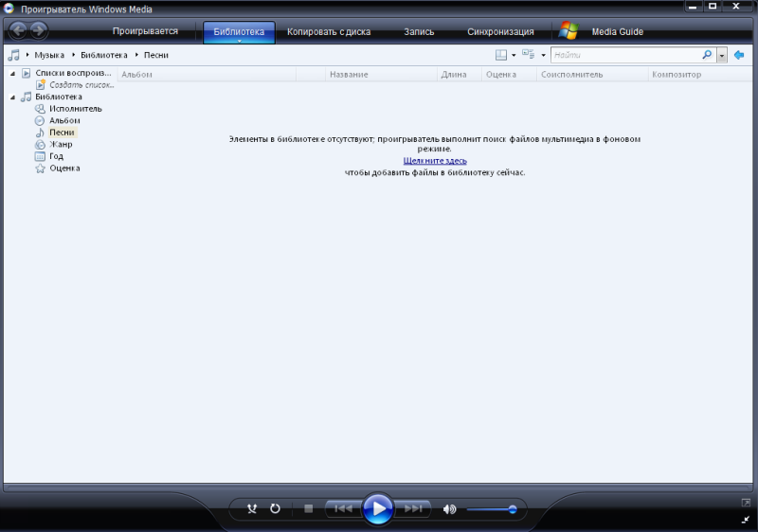This screenshot has height=532, width=758.
Task: Click the Next track button
Action: coord(412,508)
